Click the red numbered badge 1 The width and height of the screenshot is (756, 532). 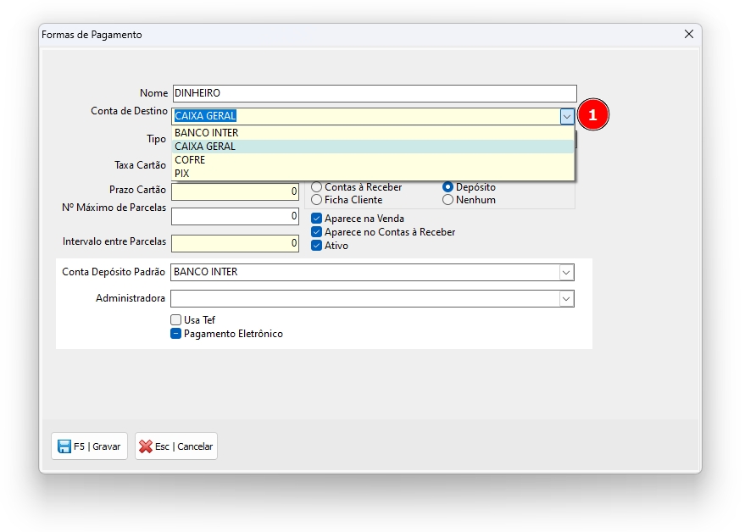click(593, 115)
